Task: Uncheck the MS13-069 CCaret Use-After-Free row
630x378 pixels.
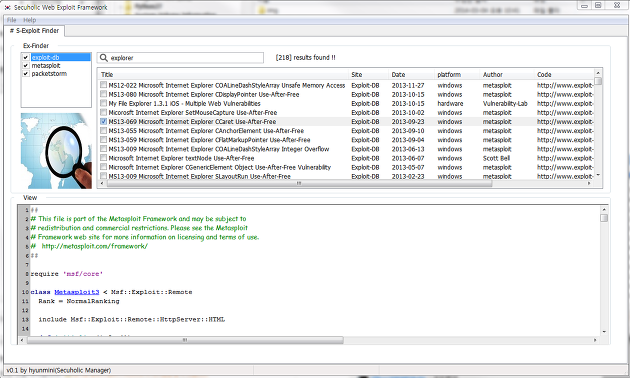Action: (x=104, y=121)
